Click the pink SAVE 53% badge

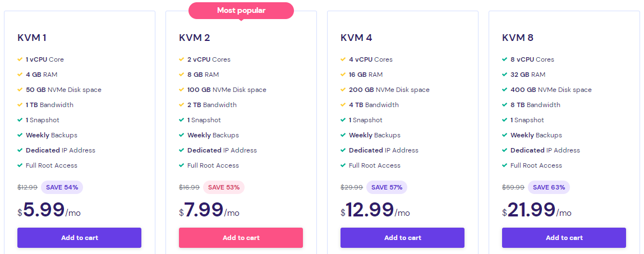(x=224, y=187)
